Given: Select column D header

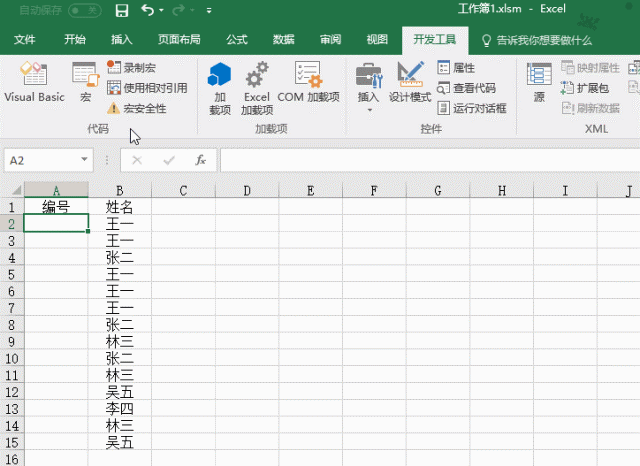Looking at the screenshot, I should [247, 190].
